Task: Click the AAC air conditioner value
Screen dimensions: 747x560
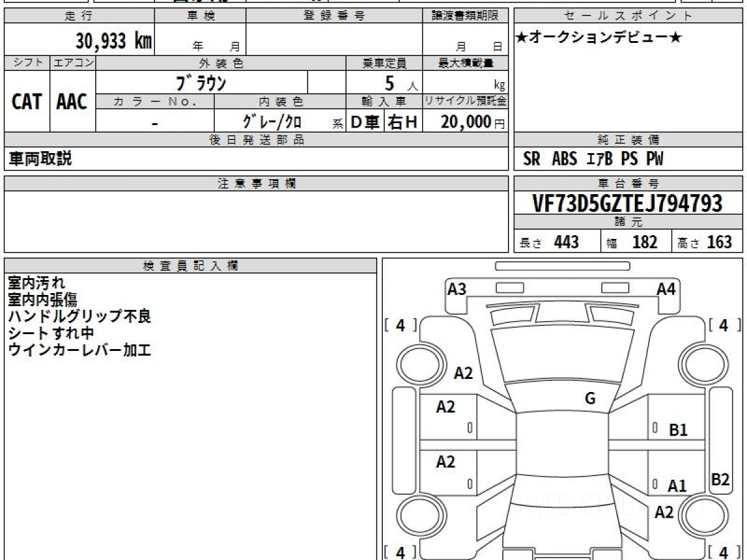Action: click(72, 102)
